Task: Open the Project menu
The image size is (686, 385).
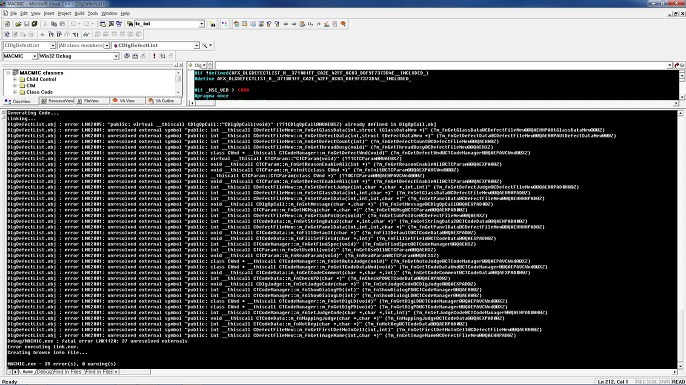Action: coord(64,14)
